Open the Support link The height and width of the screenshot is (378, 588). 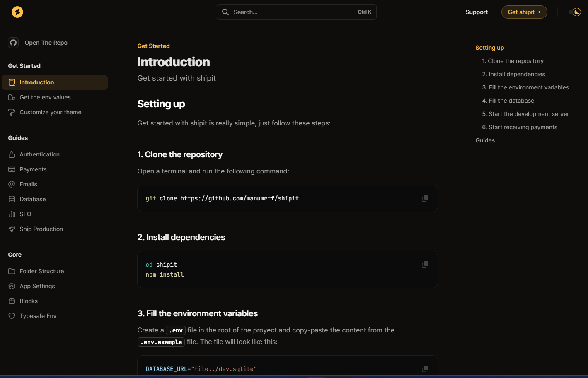(x=477, y=12)
